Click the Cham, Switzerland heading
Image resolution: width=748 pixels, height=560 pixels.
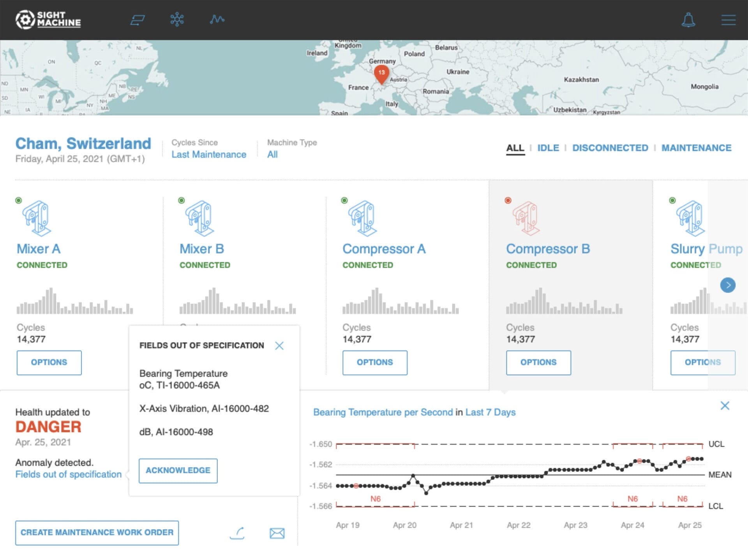click(x=83, y=144)
